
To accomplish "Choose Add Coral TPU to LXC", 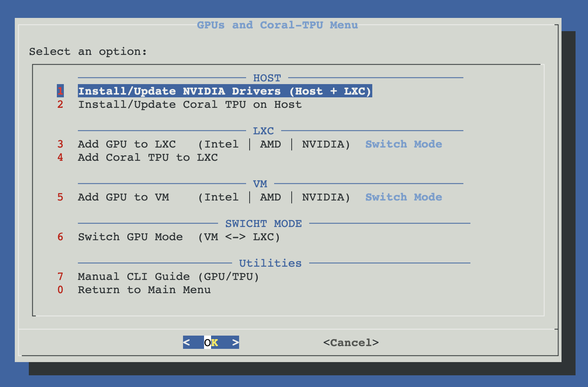I will tap(148, 157).
